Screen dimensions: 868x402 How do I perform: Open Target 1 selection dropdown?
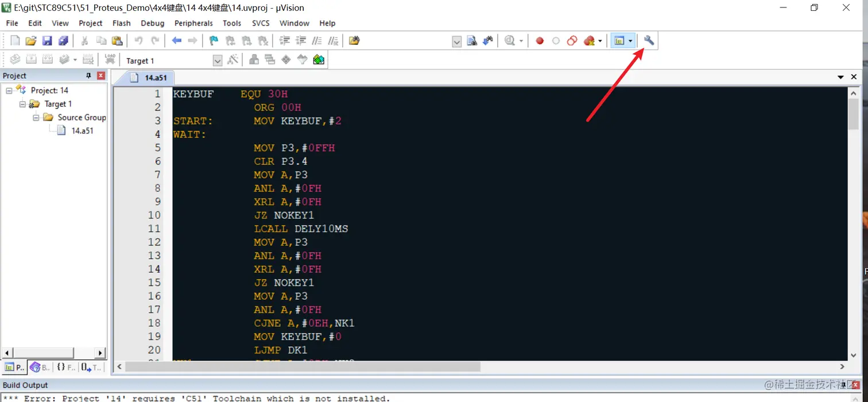pos(218,61)
